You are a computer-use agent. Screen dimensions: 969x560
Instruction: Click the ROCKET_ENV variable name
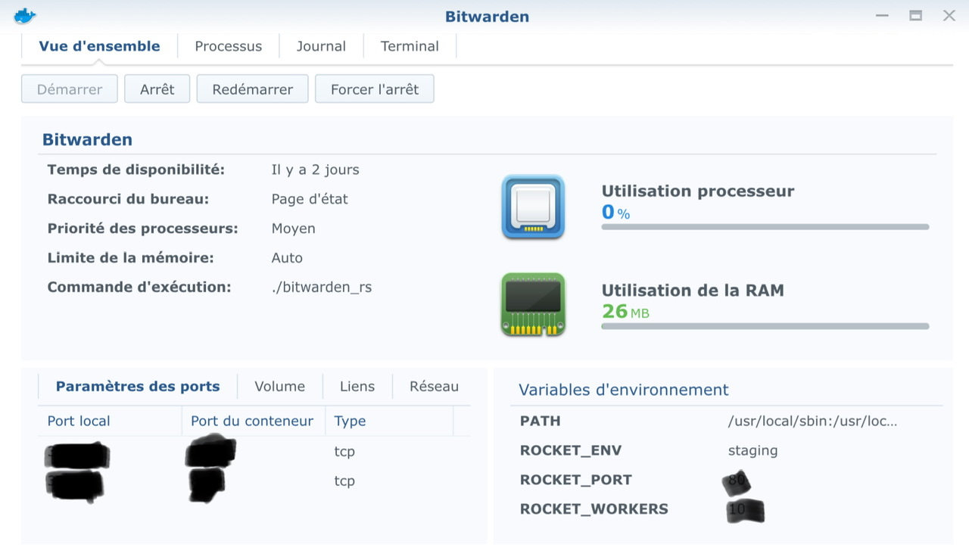click(x=571, y=451)
